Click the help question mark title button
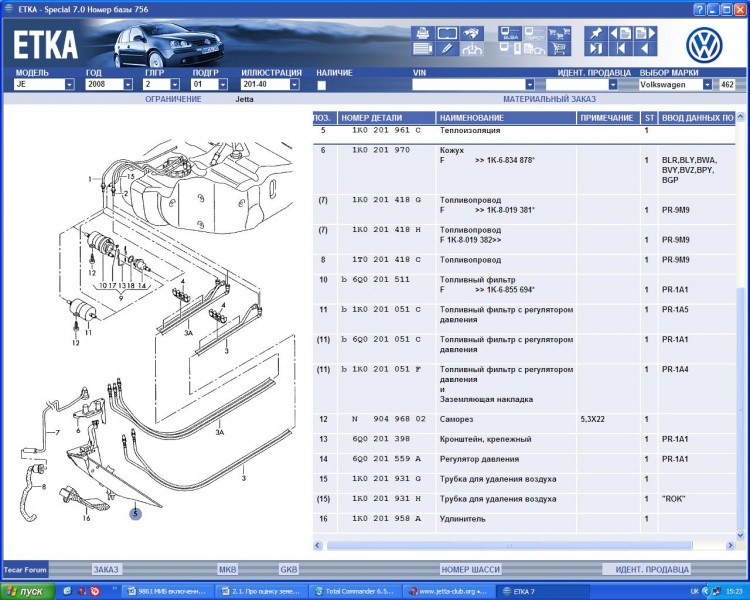This screenshot has width=750, height=600. coord(699,9)
